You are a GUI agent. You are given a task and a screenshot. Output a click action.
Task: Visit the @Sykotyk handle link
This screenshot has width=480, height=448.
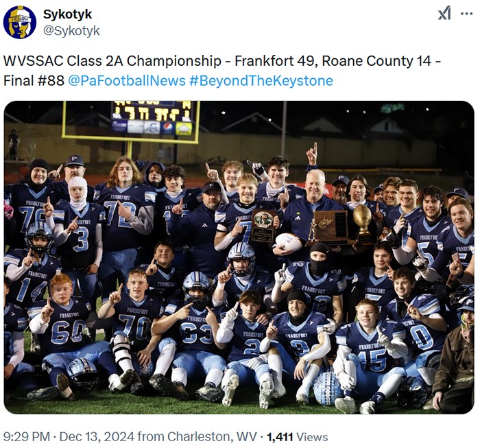tap(71, 31)
